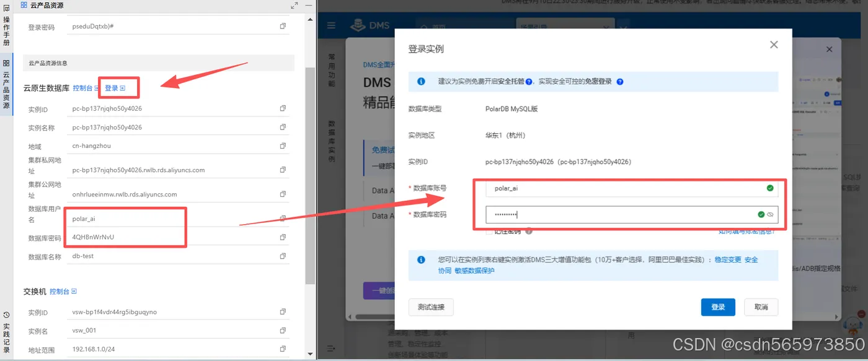Open the DMS hamburger menu
868x361 pixels.
(331, 25)
